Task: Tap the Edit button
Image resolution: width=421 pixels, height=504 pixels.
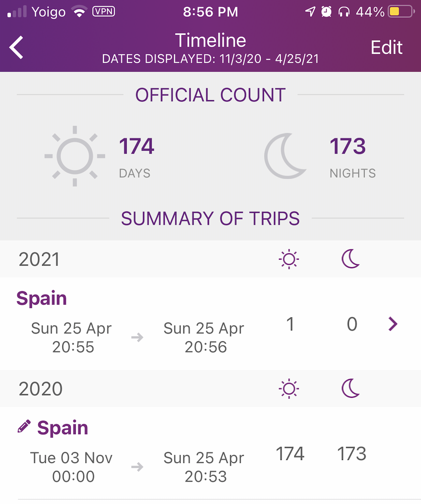Action: click(386, 48)
